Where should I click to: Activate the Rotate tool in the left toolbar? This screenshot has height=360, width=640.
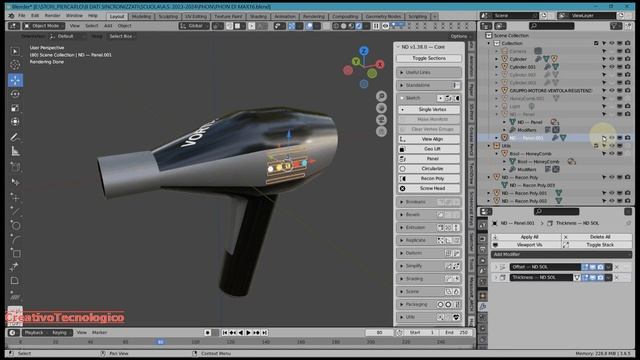coord(15,94)
